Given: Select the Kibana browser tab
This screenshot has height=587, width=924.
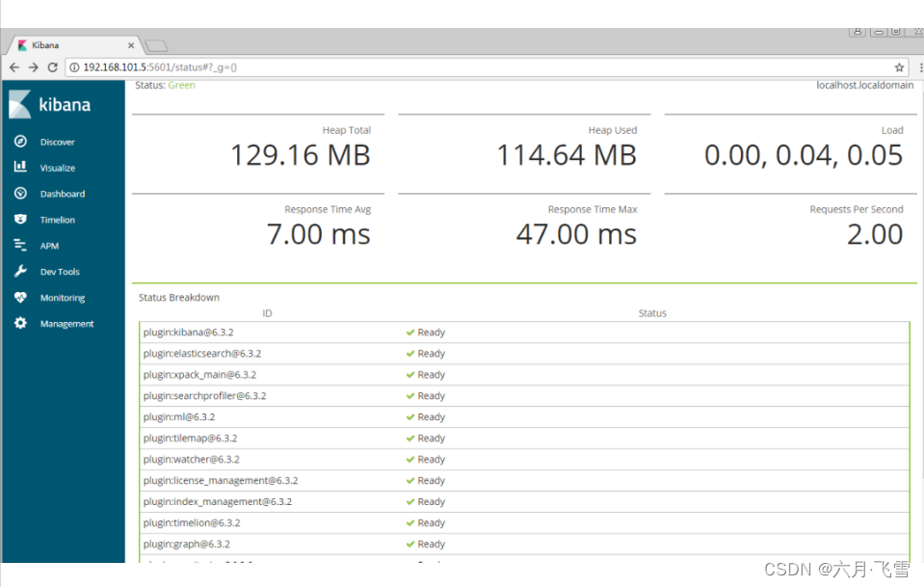Looking at the screenshot, I should [x=73, y=45].
